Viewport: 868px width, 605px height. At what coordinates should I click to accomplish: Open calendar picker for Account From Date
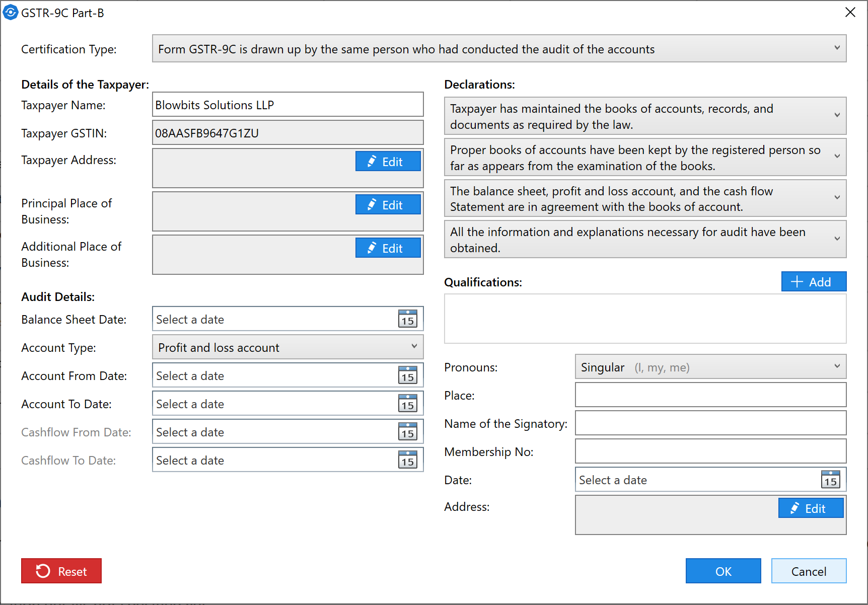click(x=407, y=375)
